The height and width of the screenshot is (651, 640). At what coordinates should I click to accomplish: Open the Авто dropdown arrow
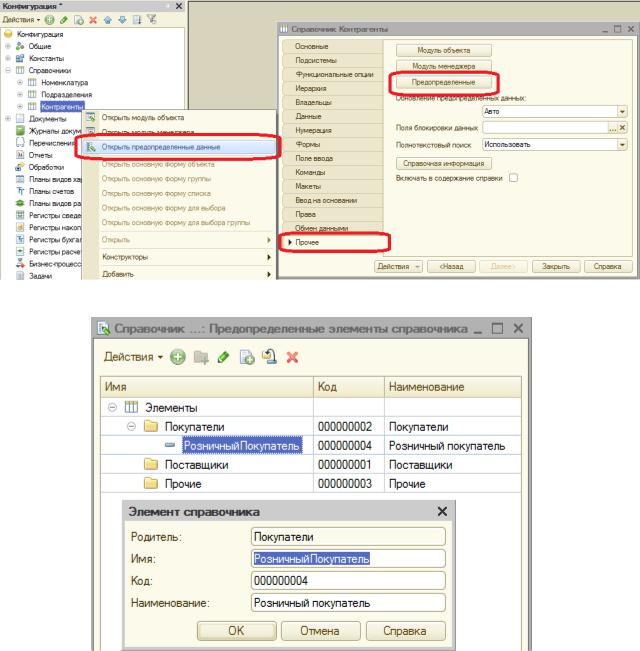pyautogui.click(x=622, y=112)
